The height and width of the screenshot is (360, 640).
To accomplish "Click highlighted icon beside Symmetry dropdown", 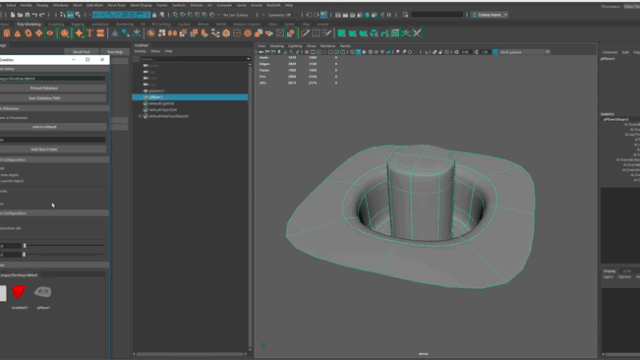I will point(324,15).
